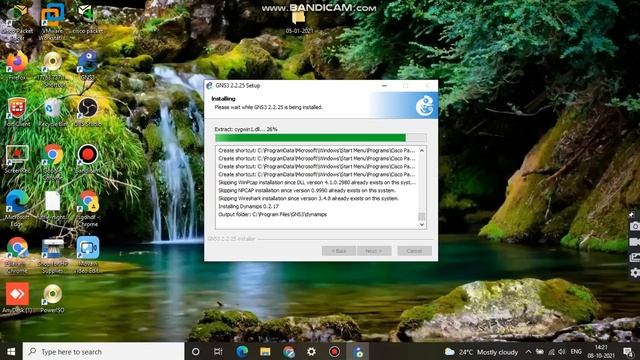Click the Bandicam side panel video record icon
Image resolution: width=640 pixels, height=360 pixels.
pyautogui.click(x=635, y=242)
